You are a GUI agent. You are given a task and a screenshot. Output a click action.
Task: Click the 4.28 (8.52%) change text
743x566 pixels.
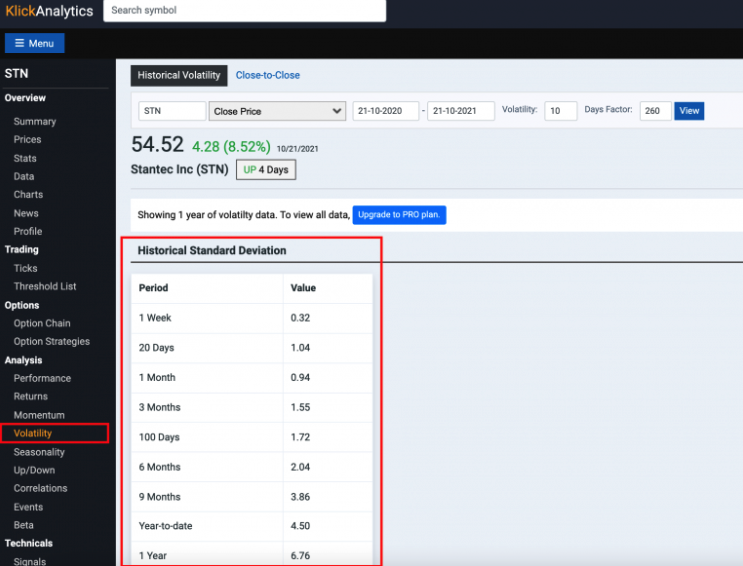[231, 146]
